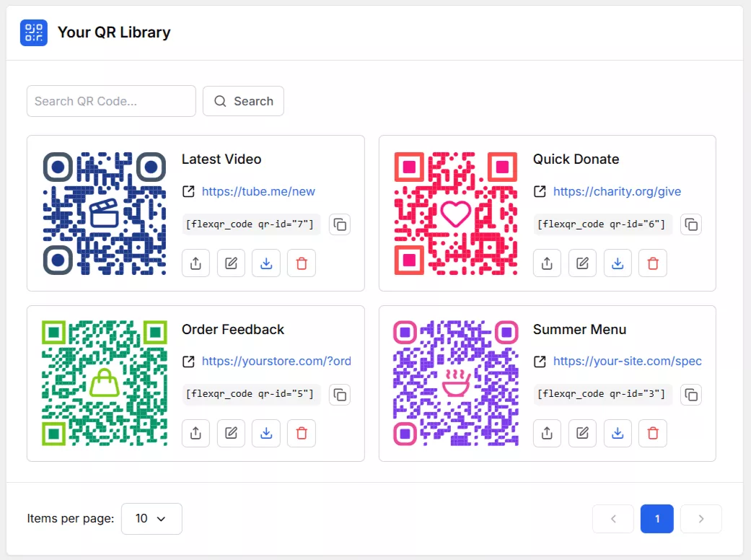
Task: Copy the qr-id="6" shortcode
Action: point(691,224)
